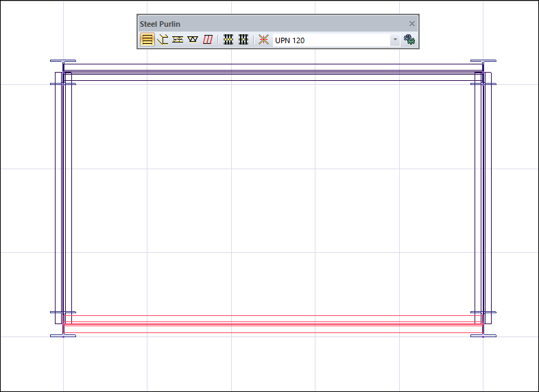This screenshot has height=392, width=539.
Task: Click the second grid-pattern purlin icon
Action: (243, 40)
